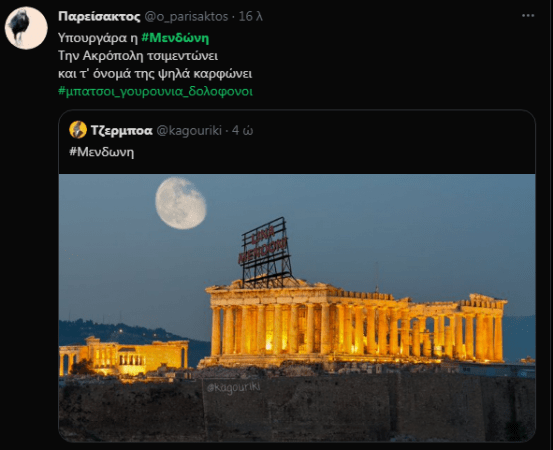
Task: Click the tweet line 'και τ' όνομά της ψηλά καρφώνει'
Action: click(x=155, y=74)
